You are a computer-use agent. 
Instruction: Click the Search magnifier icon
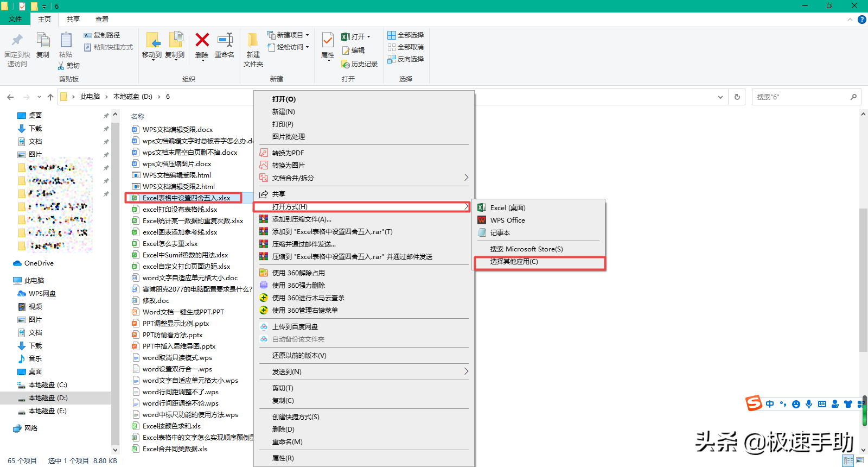point(853,97)
